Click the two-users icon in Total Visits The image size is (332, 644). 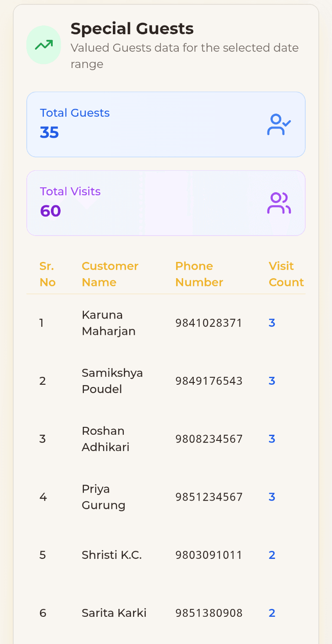[279, 203]
